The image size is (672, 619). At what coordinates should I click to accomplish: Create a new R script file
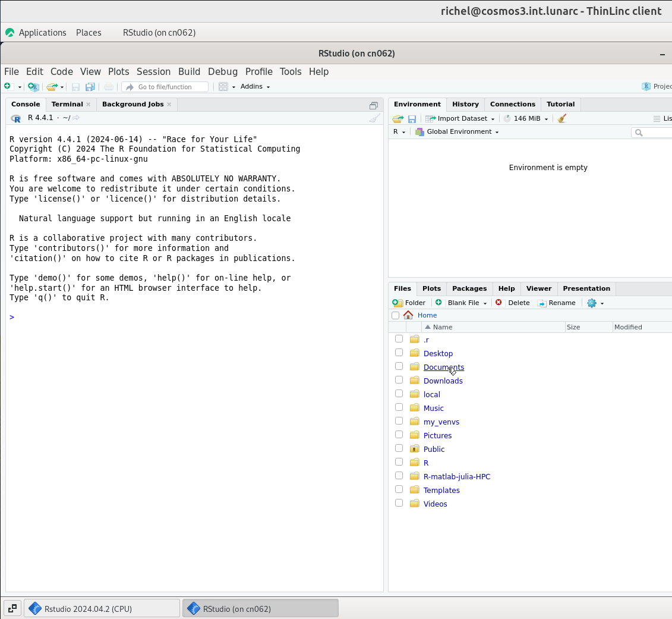8,86
